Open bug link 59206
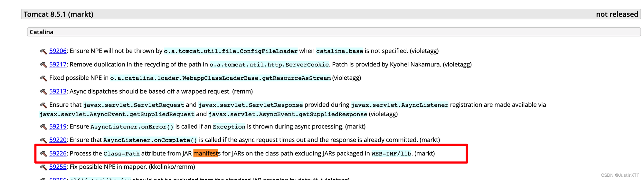The image size is (644, 180). coord(58,51)
